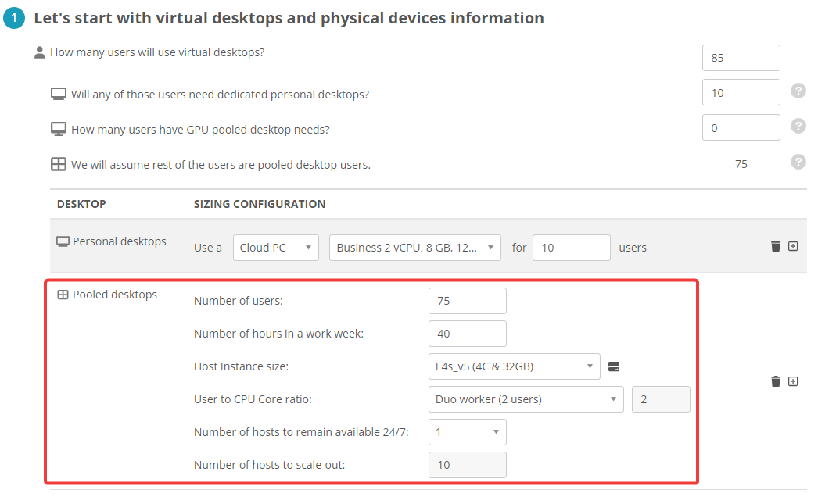This screenshot has height=504, width=818.
Task: Expand Business 2 vCPU plan dropdown
Action: click(414, 248)
